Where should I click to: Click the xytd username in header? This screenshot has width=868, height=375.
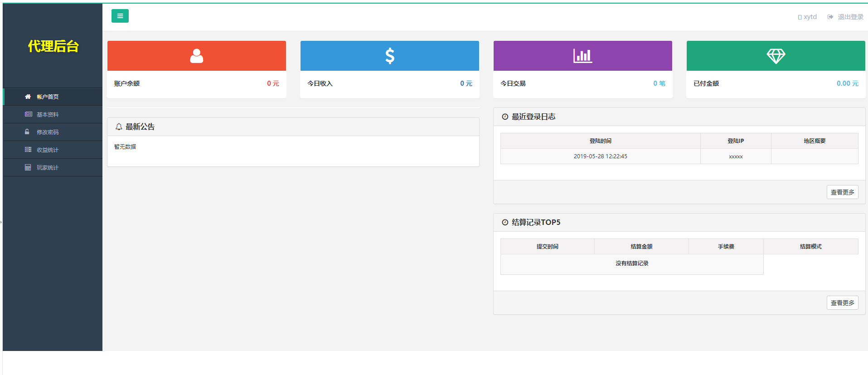[x=810, y=17]
